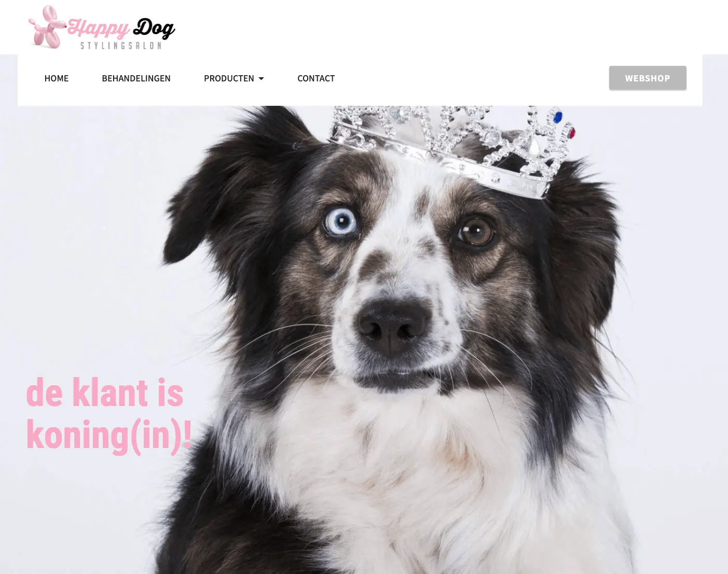
Task: Expand the PRODUCTEN dropdown arrow
Action: pyautogui.click(x=261, y=79)
